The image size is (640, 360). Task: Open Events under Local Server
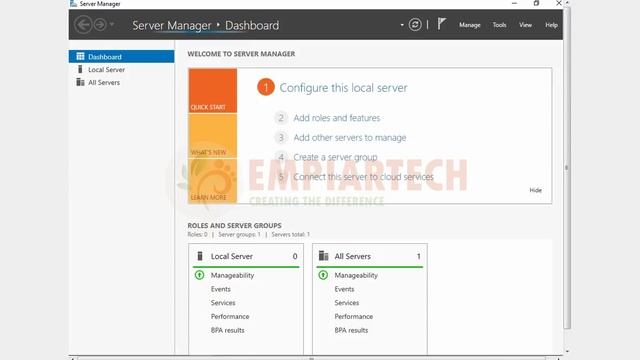[x=220, y=289]
